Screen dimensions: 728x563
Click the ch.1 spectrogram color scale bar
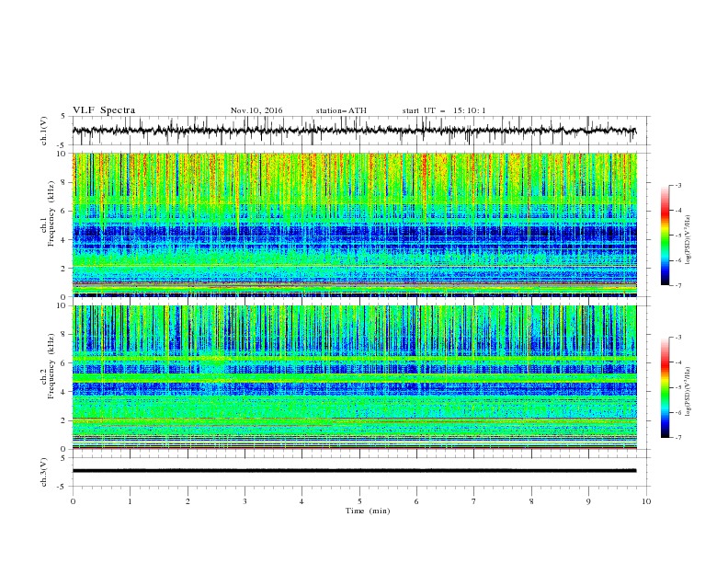pyautogui.click(x=665, y=235)
